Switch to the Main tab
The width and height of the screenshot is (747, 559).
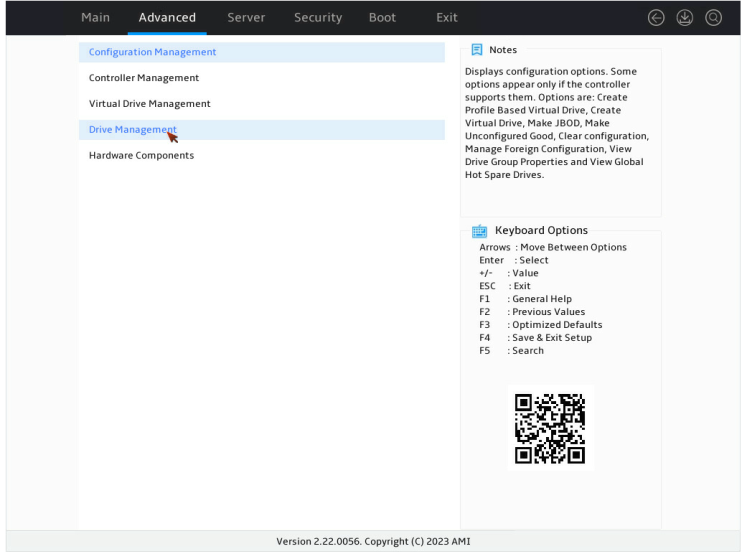95,18
